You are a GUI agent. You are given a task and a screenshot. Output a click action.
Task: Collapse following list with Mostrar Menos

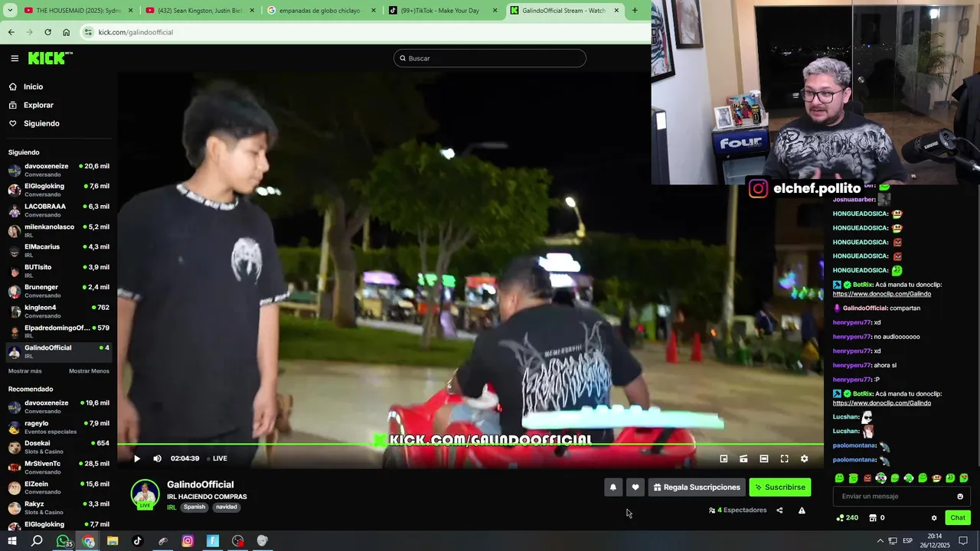89,371
